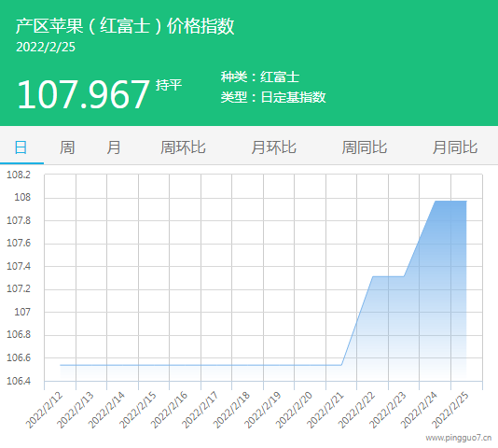Screen dimensions: 498x448
Task: Click the 108 y-axis label
Action: (22, 198)
